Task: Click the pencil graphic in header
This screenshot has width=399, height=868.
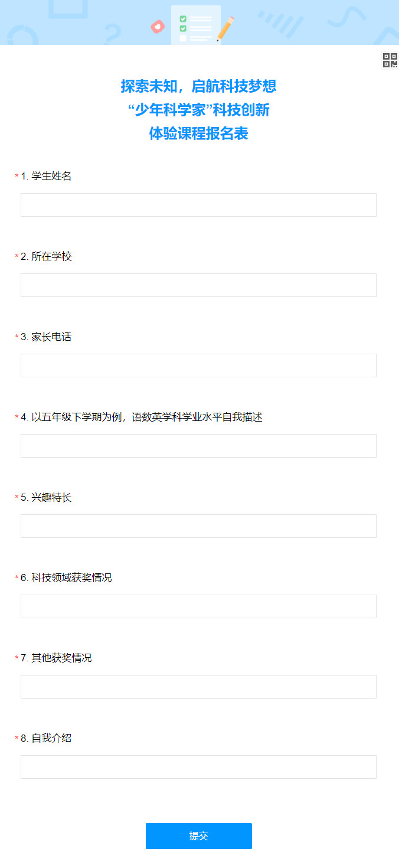Action: [x=225, y=29]
